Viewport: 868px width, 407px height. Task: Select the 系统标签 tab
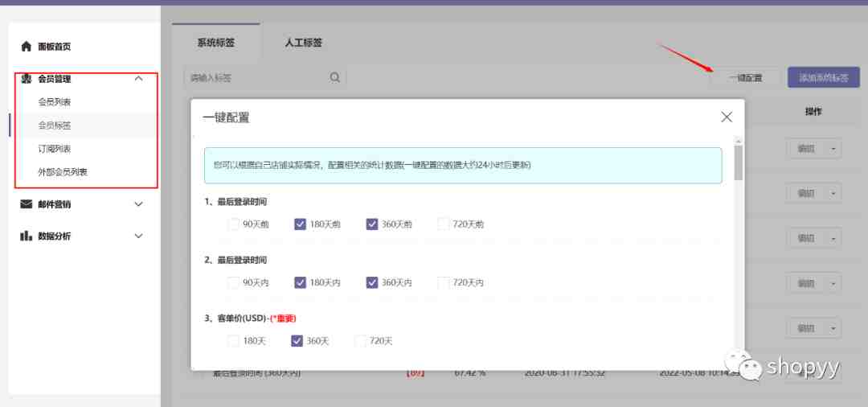pos(215,43)
